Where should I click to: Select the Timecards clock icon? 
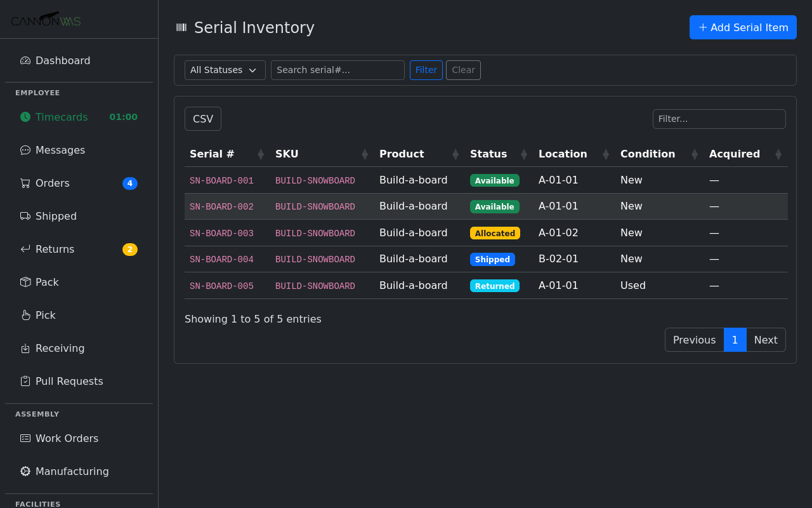pos(25,117)
